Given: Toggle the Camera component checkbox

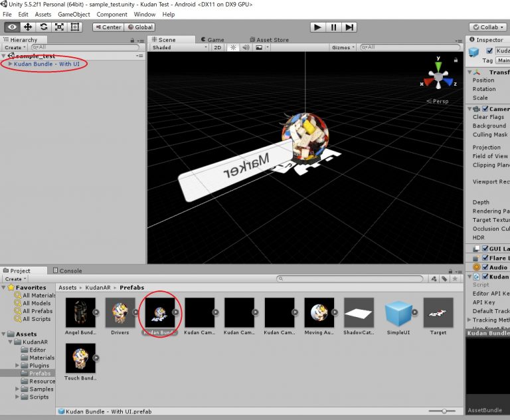Looking at the screenshot, I should [485, 109].
